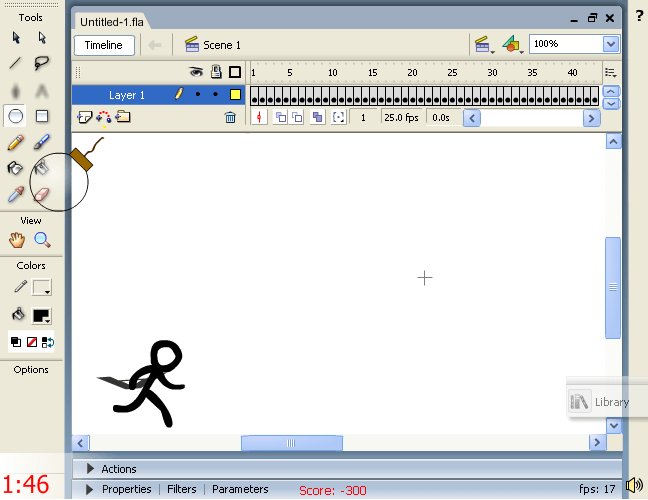Click the timeline scroll right arrow

591,118
